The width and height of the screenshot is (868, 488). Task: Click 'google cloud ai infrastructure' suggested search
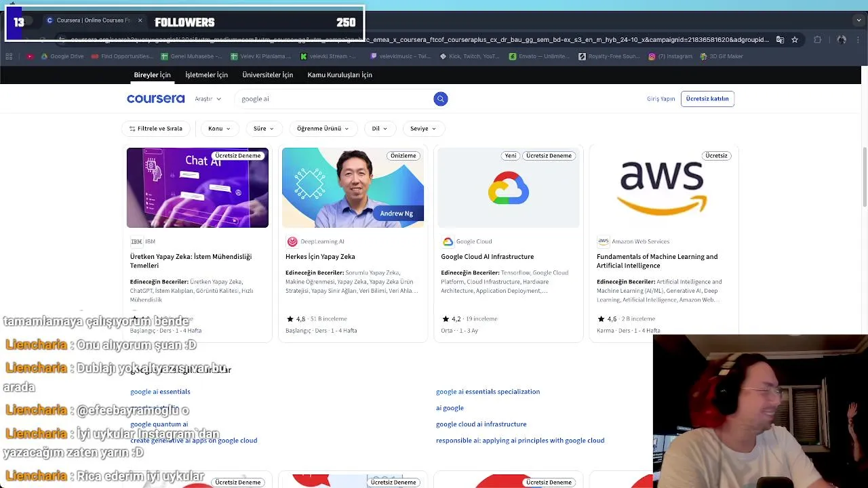(481, 424)
